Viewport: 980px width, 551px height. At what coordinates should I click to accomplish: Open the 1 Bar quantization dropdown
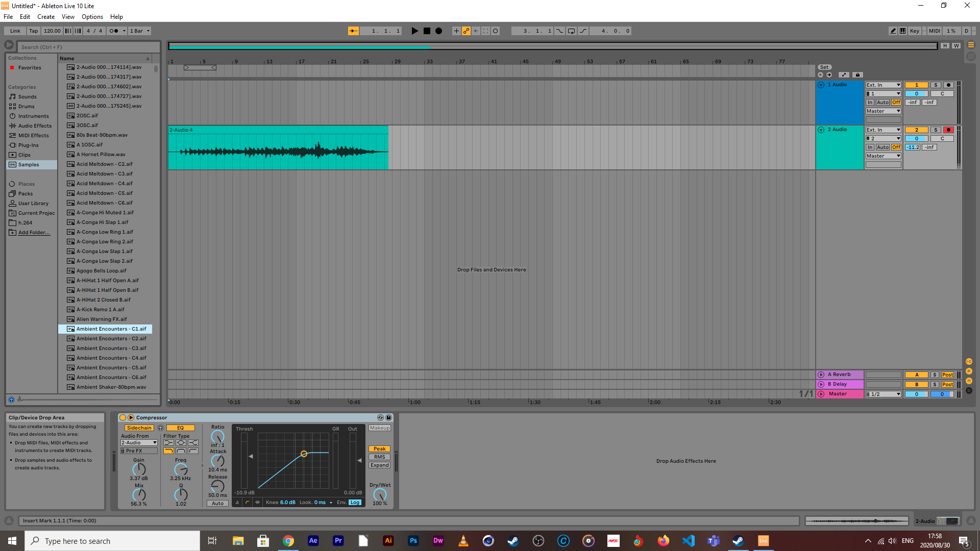coord(139,31)
